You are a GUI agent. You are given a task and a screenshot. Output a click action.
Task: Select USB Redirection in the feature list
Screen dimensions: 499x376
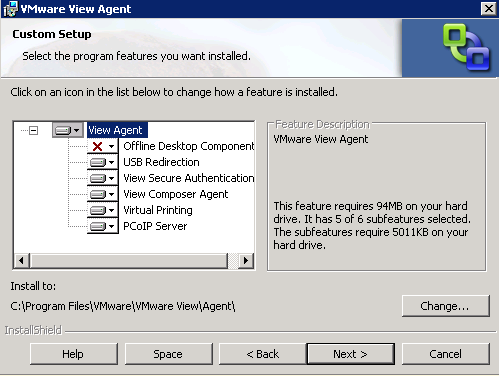click(161, 162)
